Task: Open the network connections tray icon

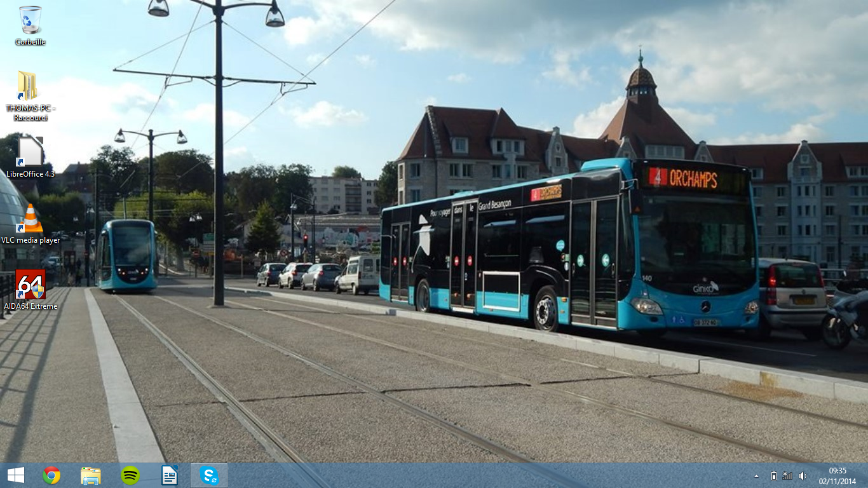Action: [788, 476]
